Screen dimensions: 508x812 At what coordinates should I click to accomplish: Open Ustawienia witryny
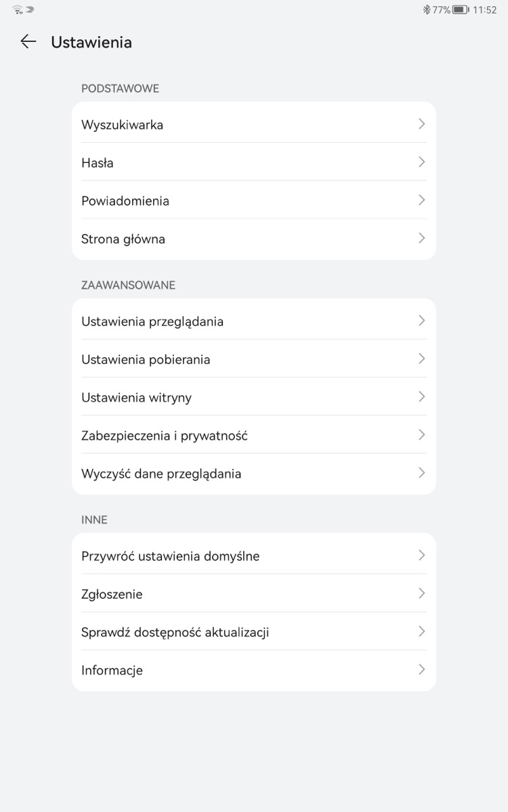point(254,397)
